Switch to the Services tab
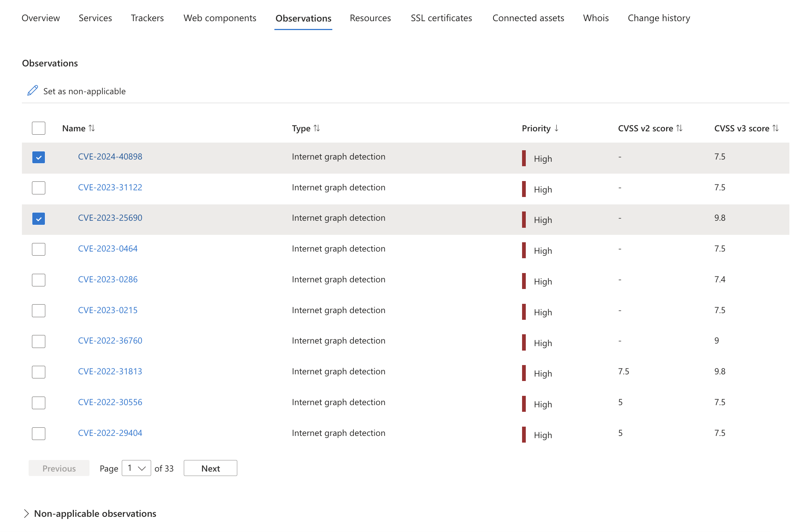This screenshot has width=805, height=532. (95, 18)
